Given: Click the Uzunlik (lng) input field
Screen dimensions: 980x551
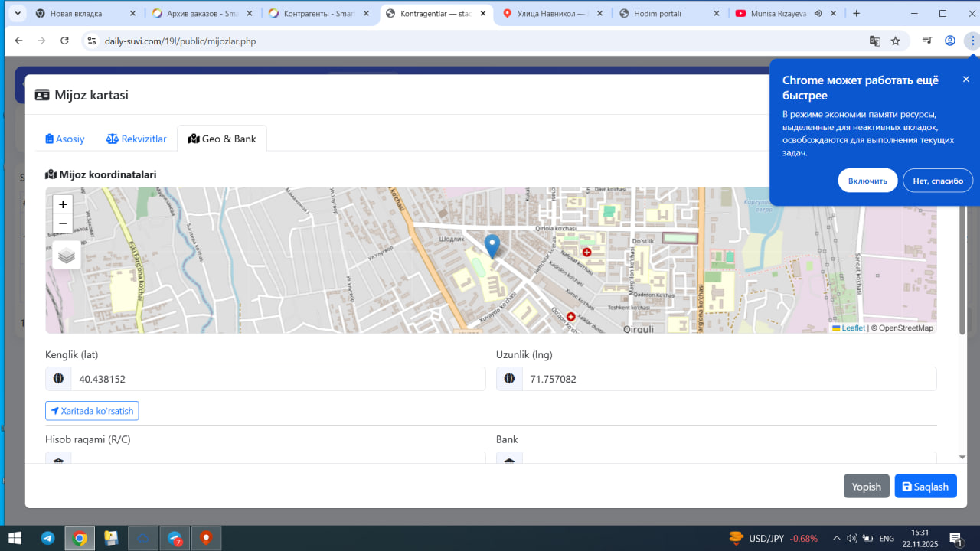Looking at the screenshot, I should pos(728,379).
